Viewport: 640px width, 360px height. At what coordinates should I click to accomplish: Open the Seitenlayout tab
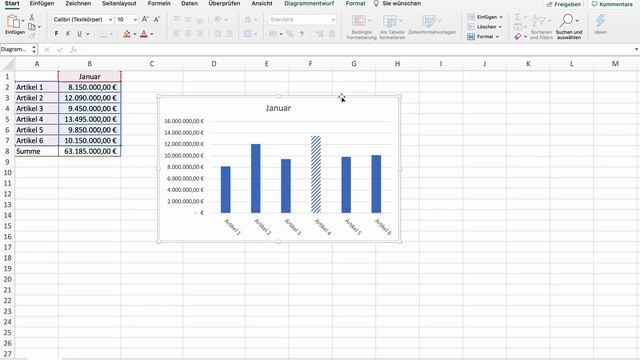[x=119, y=4]
